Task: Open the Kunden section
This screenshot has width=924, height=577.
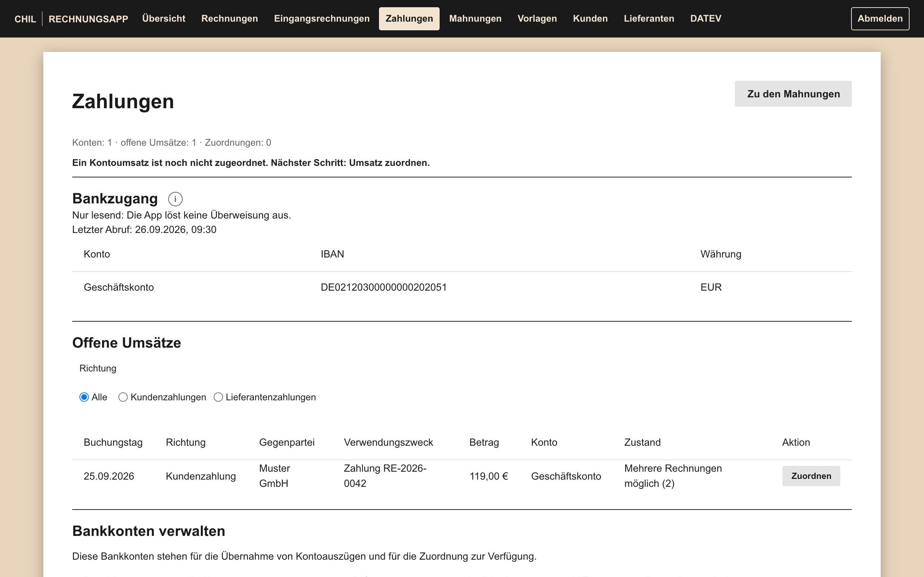Action: pyautogui.click(x=590, y=18)
